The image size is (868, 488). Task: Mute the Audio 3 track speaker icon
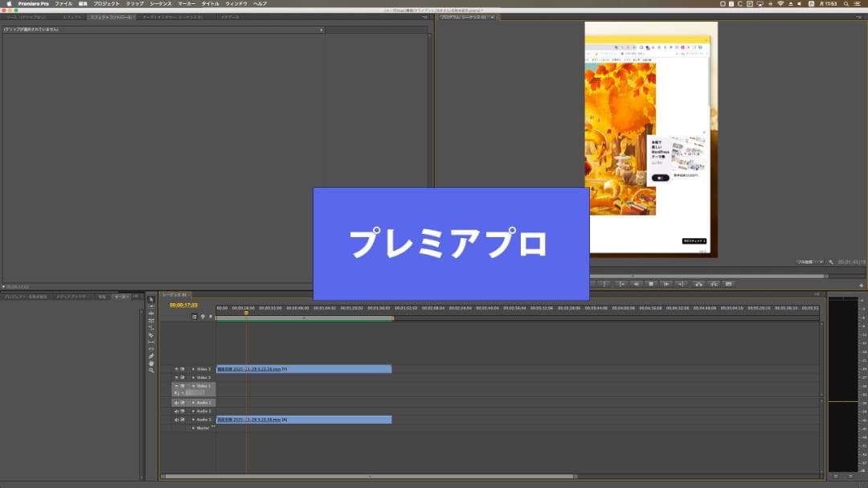pos(177,418)
